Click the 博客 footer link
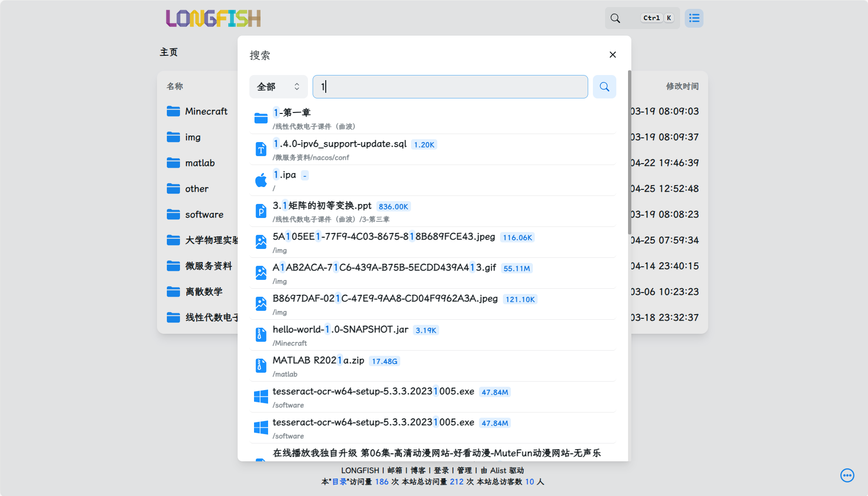The image size is (868, 496). tap(418, 470)
